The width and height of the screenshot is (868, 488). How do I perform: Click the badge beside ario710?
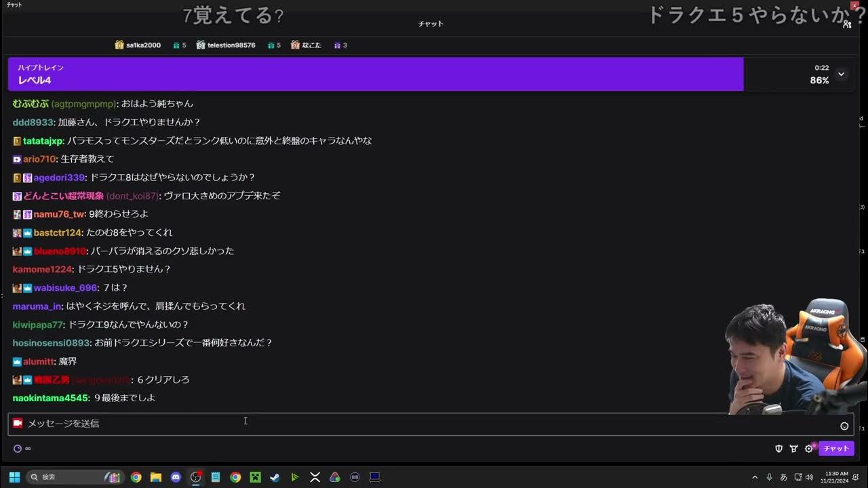[x=17, y=159]
